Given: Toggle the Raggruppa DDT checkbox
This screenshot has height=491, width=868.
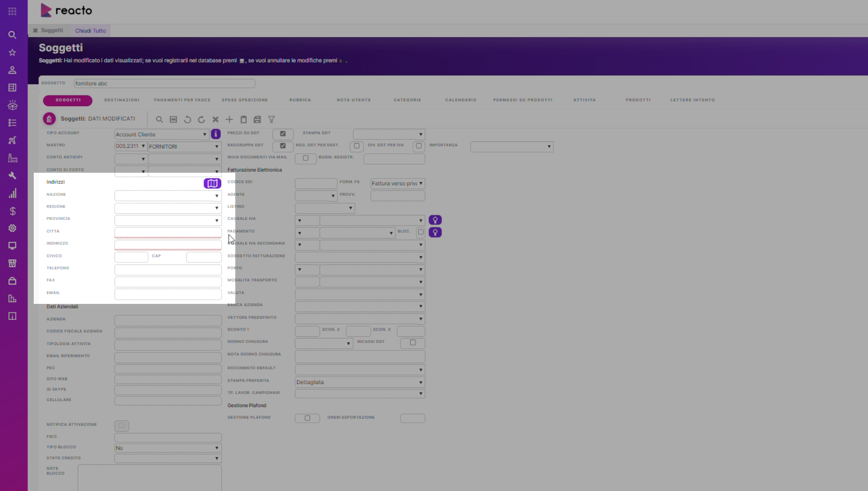Looking at the screenshot, I should coord(283,146).
